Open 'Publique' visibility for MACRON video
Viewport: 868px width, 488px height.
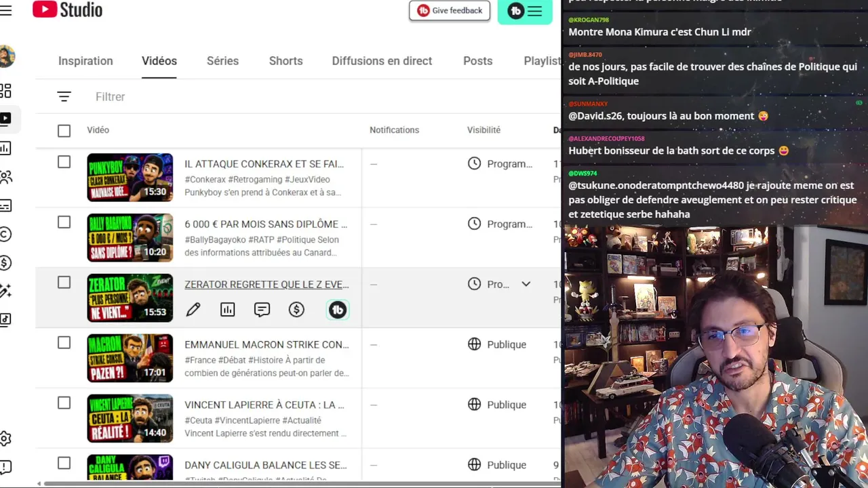pos(507,344)
